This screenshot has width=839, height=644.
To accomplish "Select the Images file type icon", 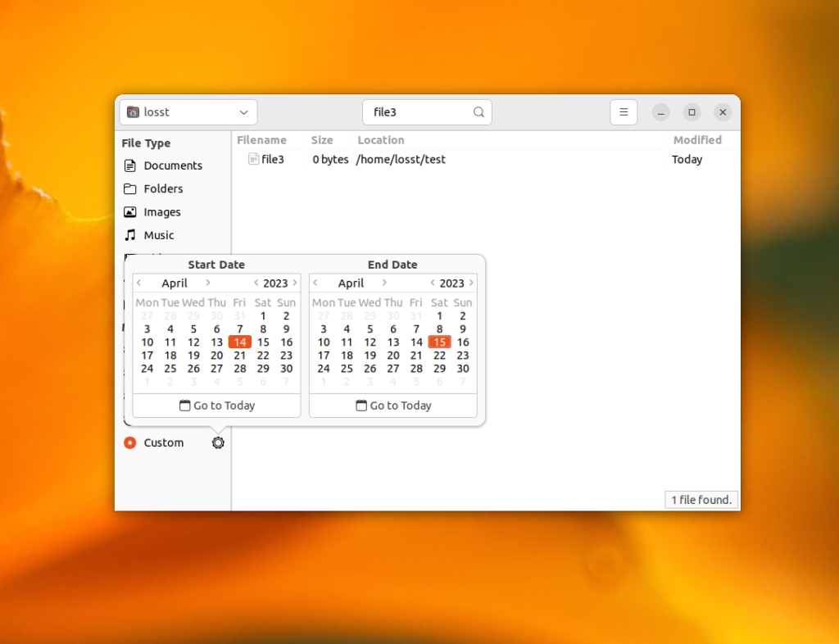I will pyautogui.click(x=129, y=212).
